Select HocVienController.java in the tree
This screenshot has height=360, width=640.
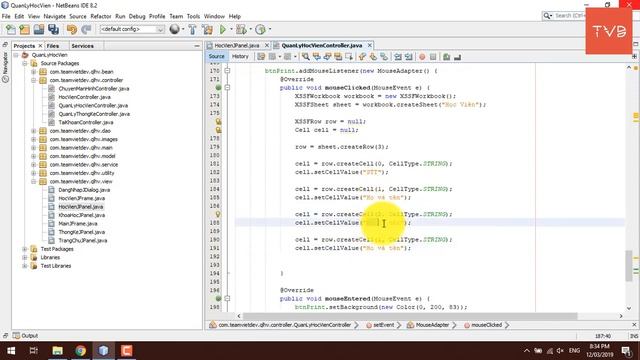(84, 97)
